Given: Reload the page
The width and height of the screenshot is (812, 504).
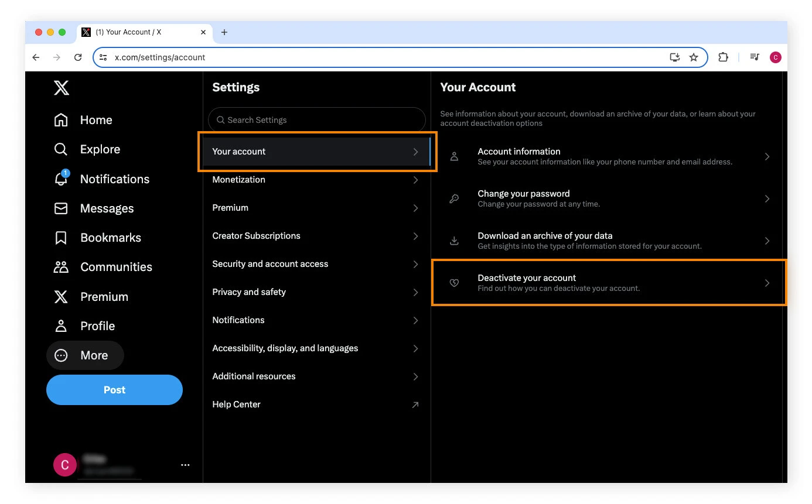Looking at the screenshot, I should [x=78, y=57].
